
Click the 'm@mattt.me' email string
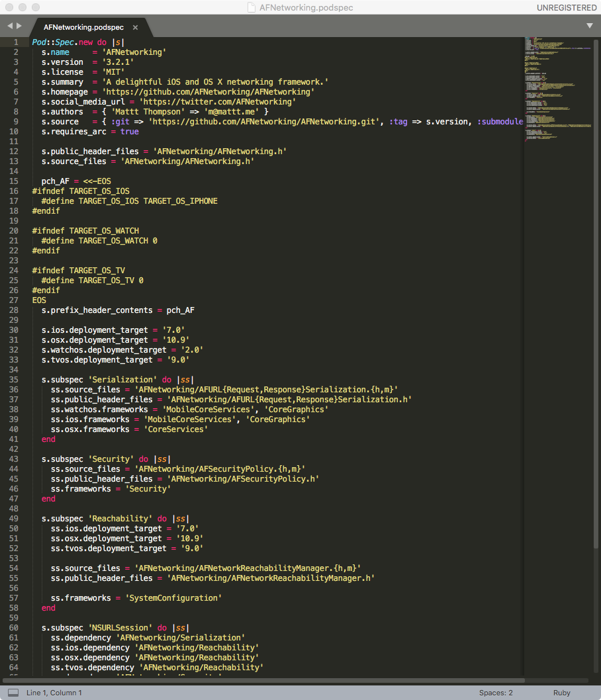(231, 112)
